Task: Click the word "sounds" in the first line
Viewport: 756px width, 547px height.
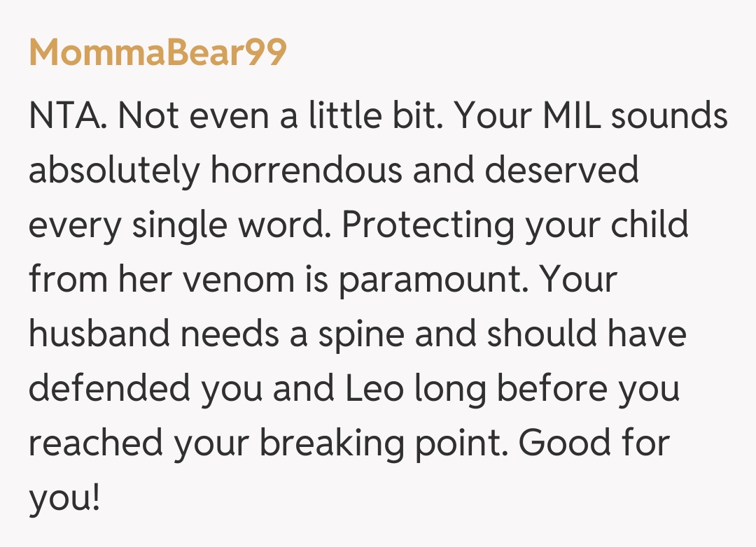Action: (669, 116)
